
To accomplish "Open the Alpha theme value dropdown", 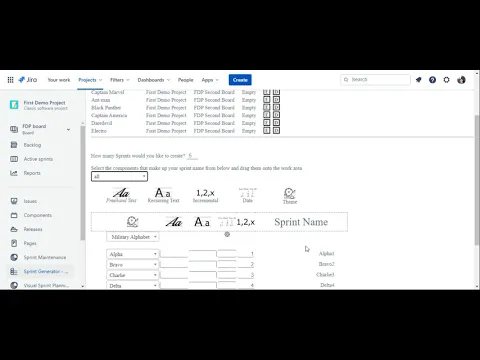I will 133,254.
